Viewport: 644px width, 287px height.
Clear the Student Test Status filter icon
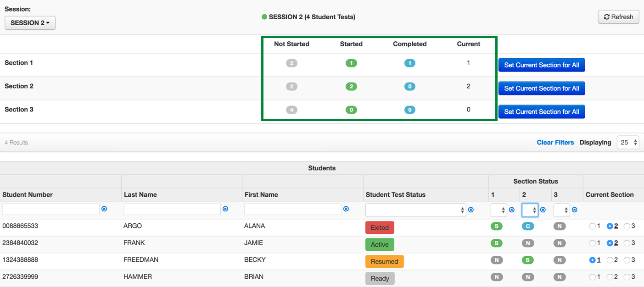pyautogui.click(x=471, y=210)
